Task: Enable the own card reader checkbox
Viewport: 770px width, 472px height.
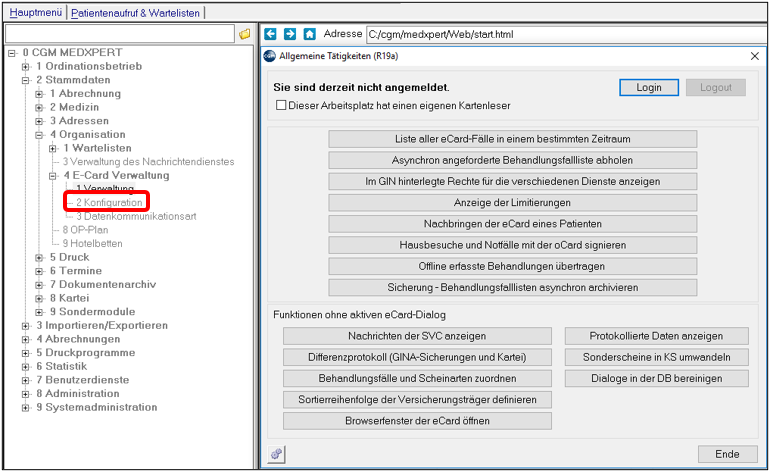Action: 281,105
